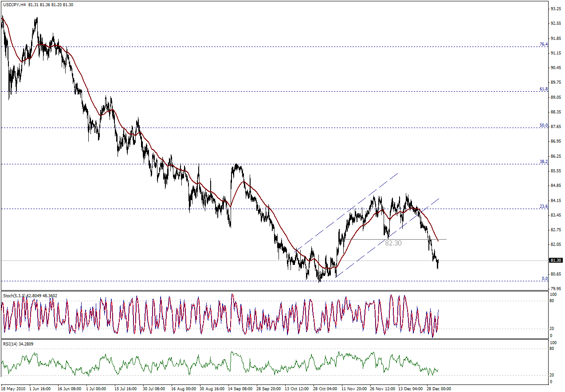
Task: Click the 82.30 support level text
Action: [x=393, y=243]
